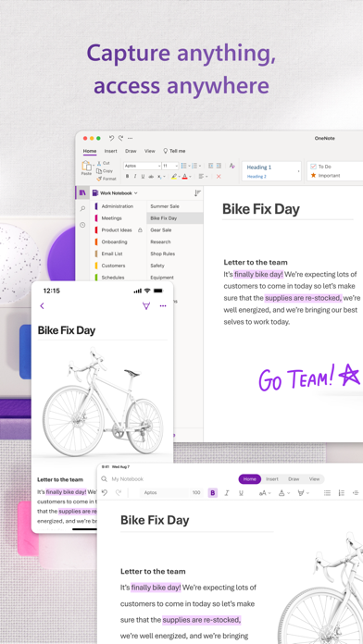Open the Aptos font name dropdown in the Mac ribbon
The image size is (363, 644).
tap(143, 166)
